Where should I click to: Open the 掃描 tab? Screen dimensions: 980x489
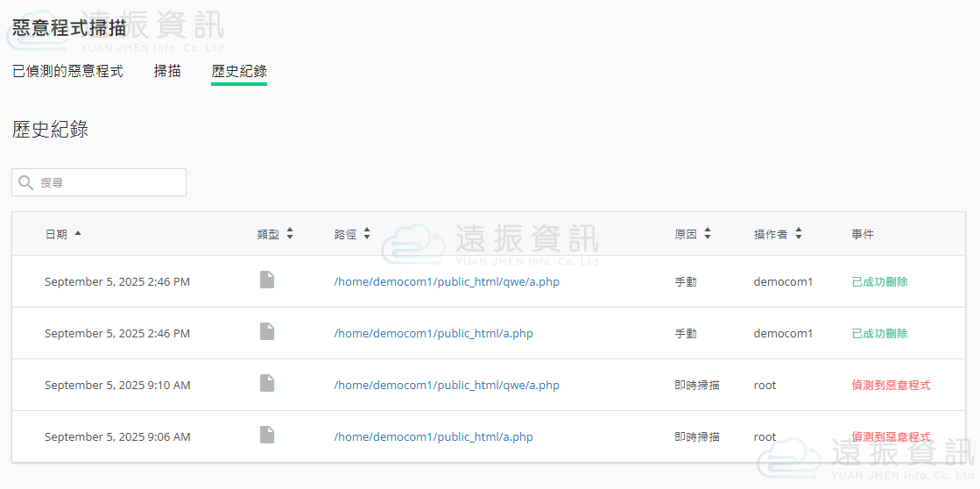point(167,71)
